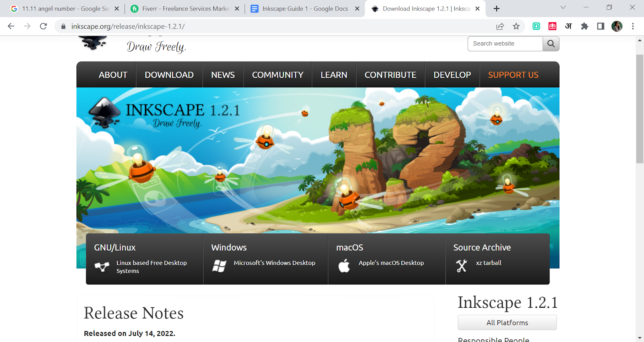Switch to the Fiverr Freelance Services tab

click(185, 8)
